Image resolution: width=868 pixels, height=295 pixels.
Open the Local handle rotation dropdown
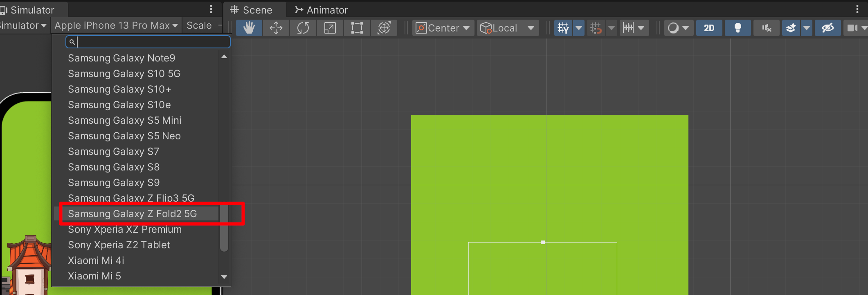508,28
